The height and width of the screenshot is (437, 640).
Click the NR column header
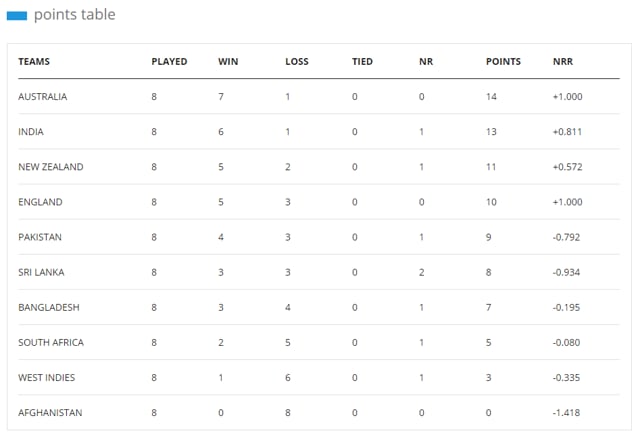pyautogui.click(x=426, y=62)
